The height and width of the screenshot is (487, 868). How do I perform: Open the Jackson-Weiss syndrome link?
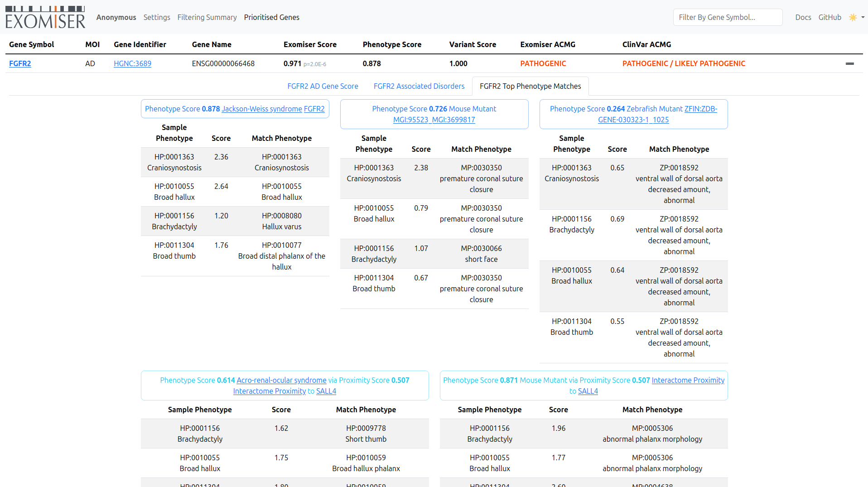pyautogui.click(x=262, y=109)
